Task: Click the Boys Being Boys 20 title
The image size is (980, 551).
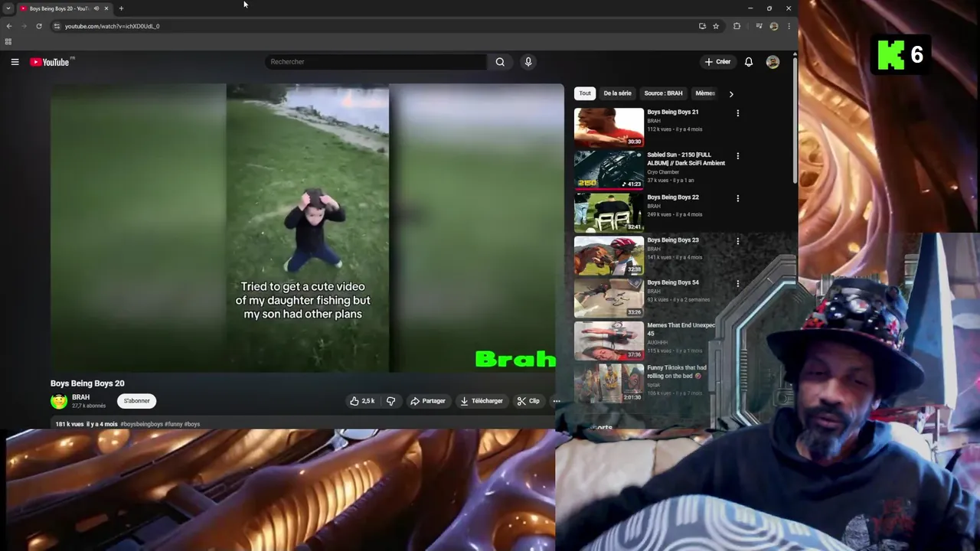Action: click(x=87, y=383)
